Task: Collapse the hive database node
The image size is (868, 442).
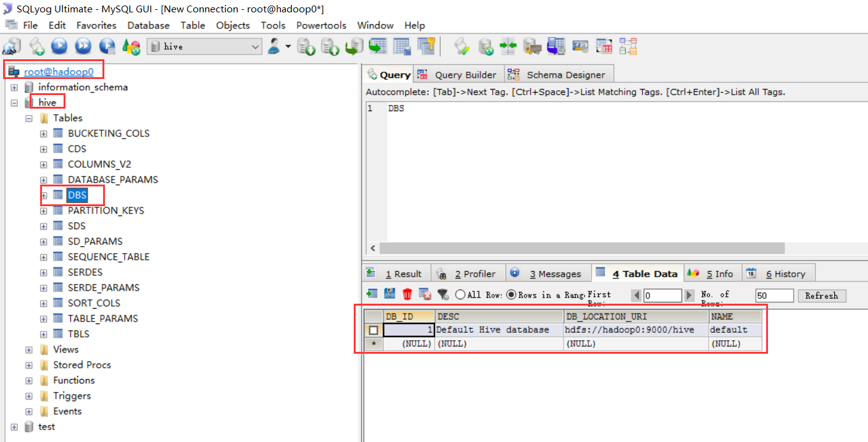Action: click(x=14, y=103)
